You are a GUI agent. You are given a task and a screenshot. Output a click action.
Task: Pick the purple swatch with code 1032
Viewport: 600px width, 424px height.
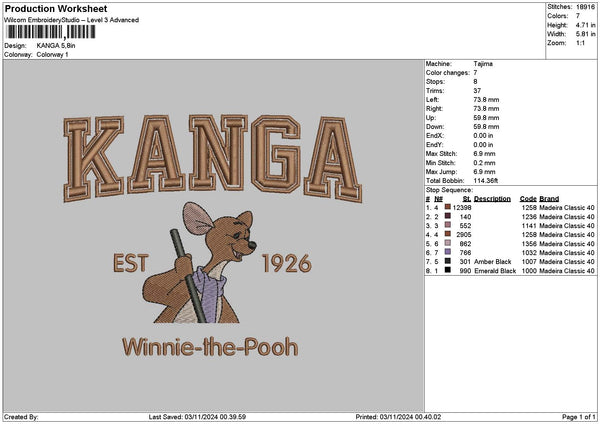click(x=447, y=252)
